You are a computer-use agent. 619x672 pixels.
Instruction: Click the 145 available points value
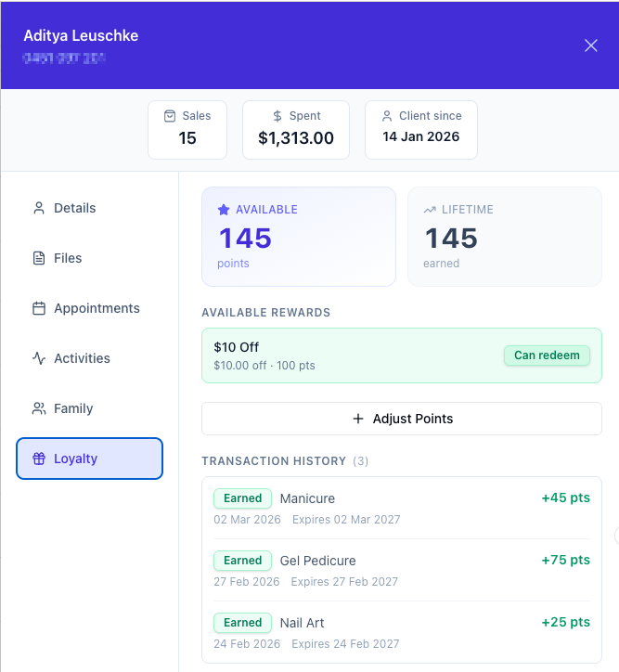click(245, 239)
